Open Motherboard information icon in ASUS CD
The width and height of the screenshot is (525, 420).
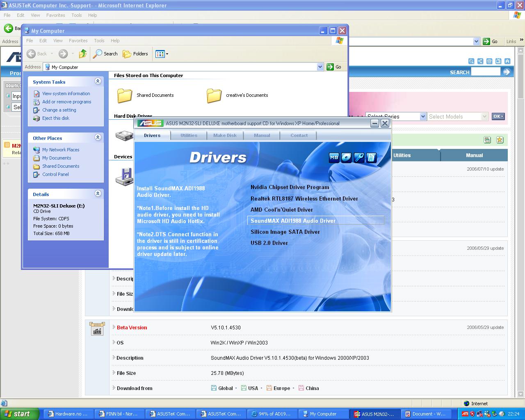pos(334,157)
